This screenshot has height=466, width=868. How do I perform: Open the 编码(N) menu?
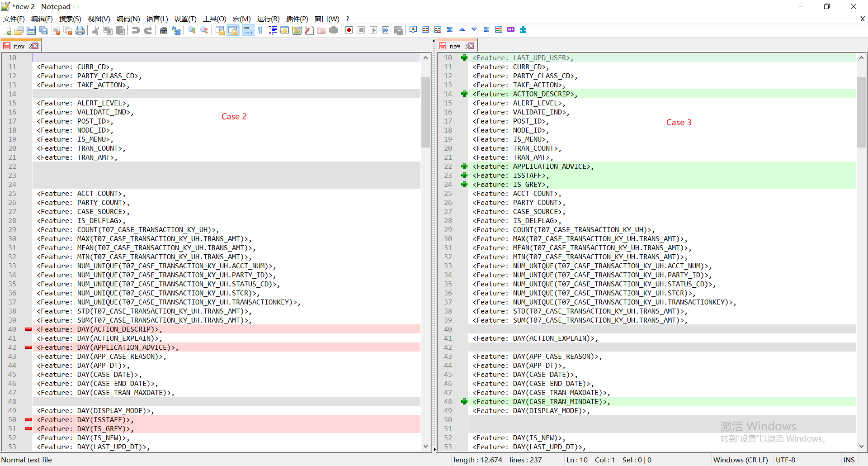tap(128, 19)
